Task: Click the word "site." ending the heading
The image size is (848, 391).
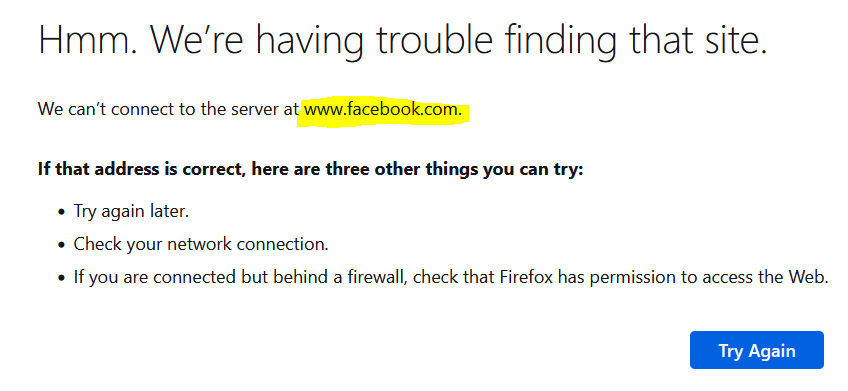Action: click(733, 39)
